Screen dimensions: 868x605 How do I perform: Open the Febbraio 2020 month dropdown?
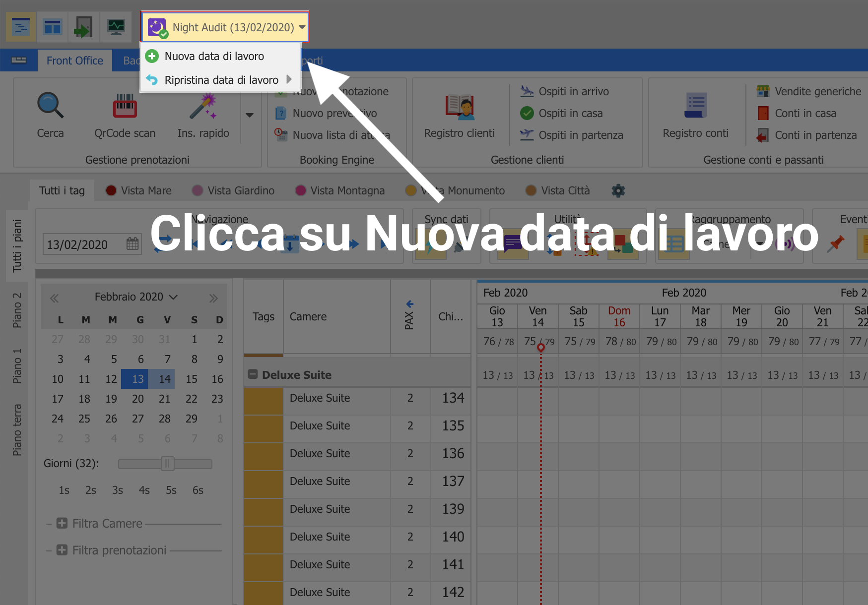136,297
